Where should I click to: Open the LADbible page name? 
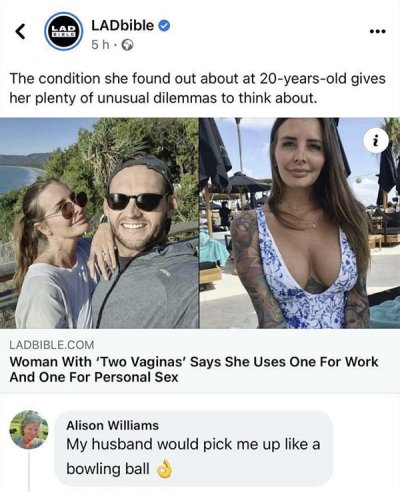122,26
